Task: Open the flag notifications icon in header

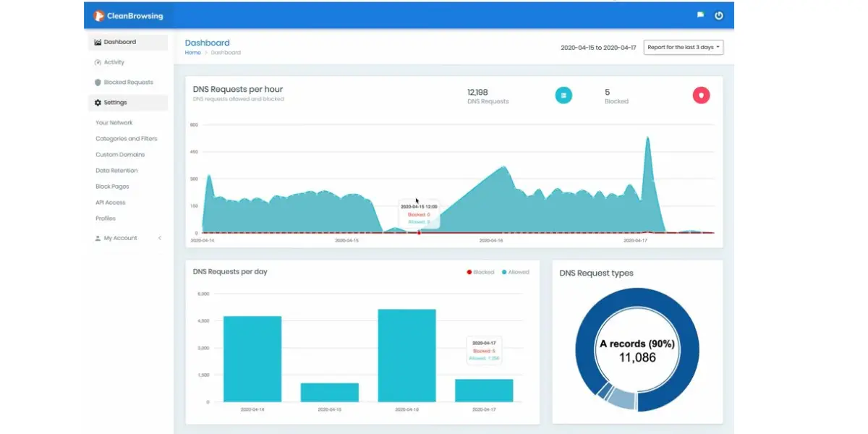Action: coord(700,15)
